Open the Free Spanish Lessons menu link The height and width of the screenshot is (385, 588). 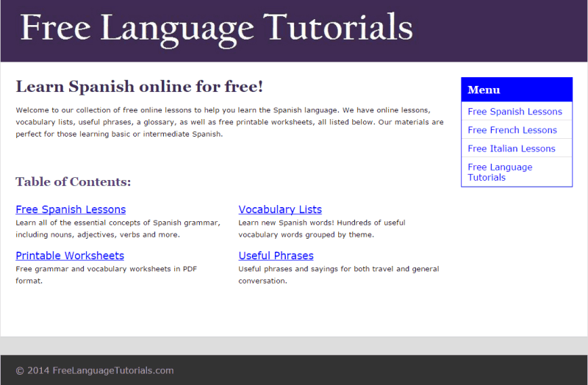(514, 112)
